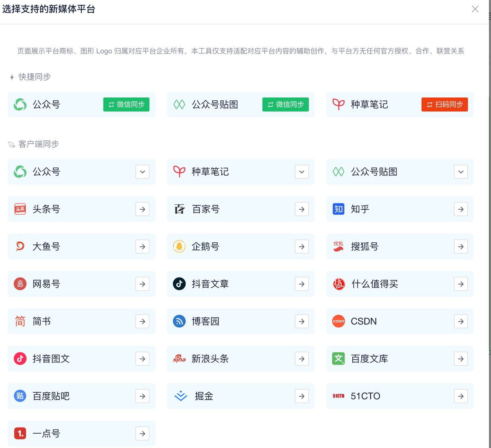
Task: Click the 一点号 platform logo
Action: tap(20, 433)
